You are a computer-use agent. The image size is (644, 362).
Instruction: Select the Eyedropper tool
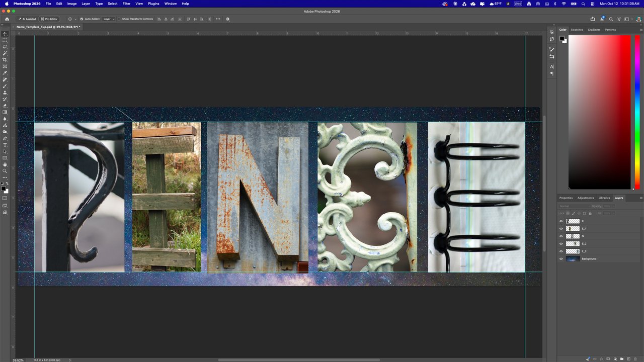tap(5, 73)
